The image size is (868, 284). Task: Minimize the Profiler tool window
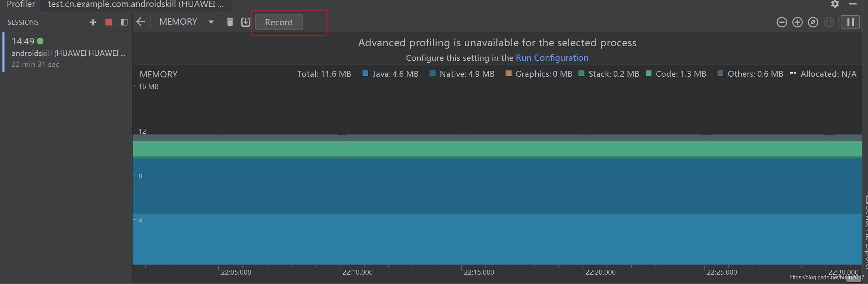pos(853,4)
